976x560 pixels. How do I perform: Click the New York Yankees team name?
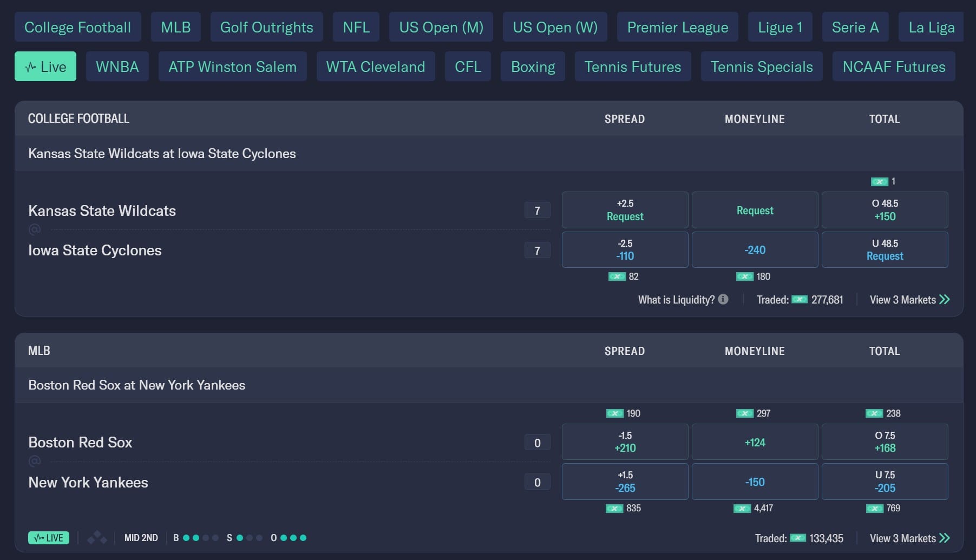click(88, 482)
